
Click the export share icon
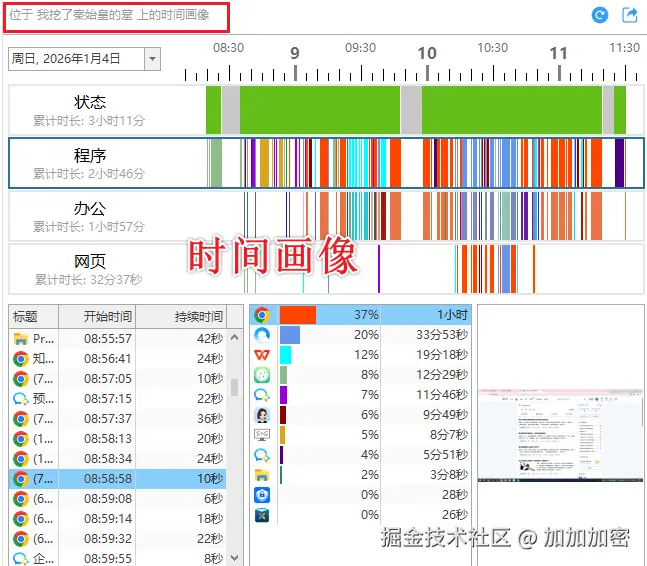point(630,15)
